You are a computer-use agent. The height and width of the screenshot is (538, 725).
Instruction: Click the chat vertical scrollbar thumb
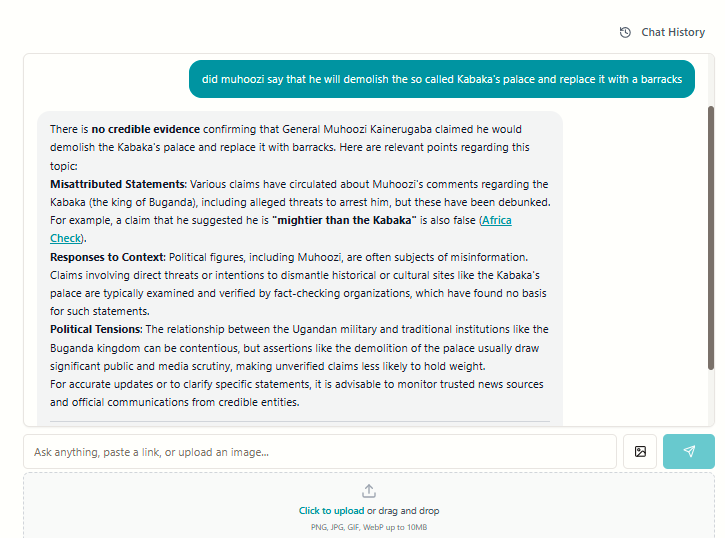click(711, 238)
